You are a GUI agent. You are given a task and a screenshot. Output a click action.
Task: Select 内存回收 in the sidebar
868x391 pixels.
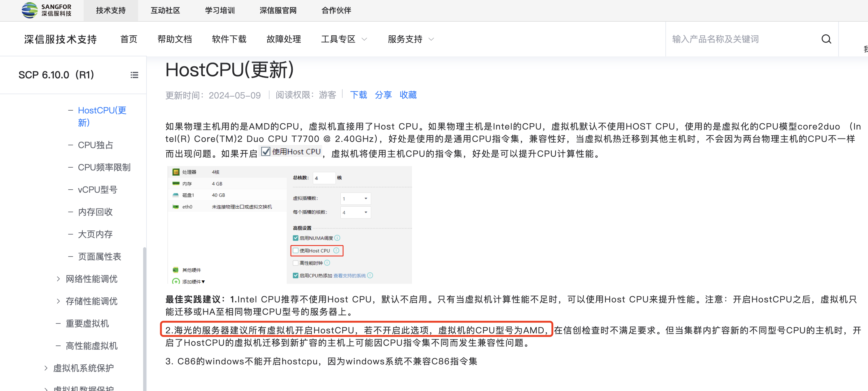click(x=95, y=212)
